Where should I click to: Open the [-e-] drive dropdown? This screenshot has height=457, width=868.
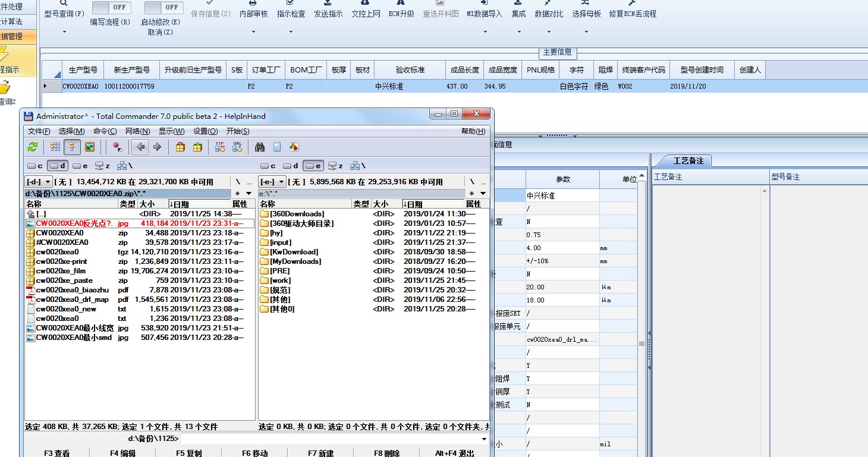(272, 182)
